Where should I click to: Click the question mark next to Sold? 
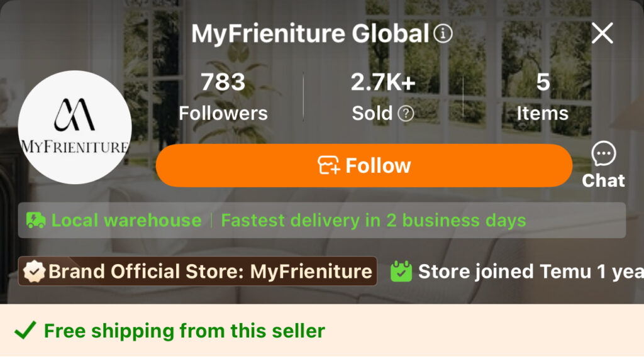pyautogui.click(x=406, y=114)
